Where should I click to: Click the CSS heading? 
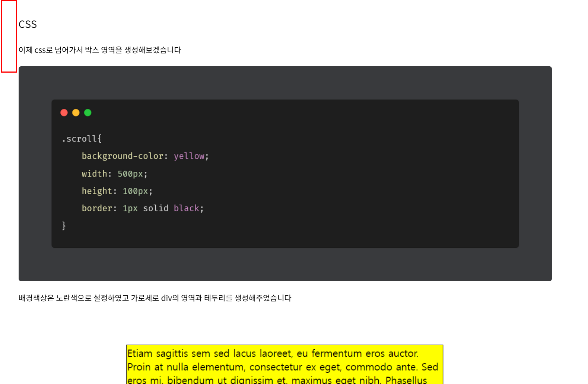point(28,25)
